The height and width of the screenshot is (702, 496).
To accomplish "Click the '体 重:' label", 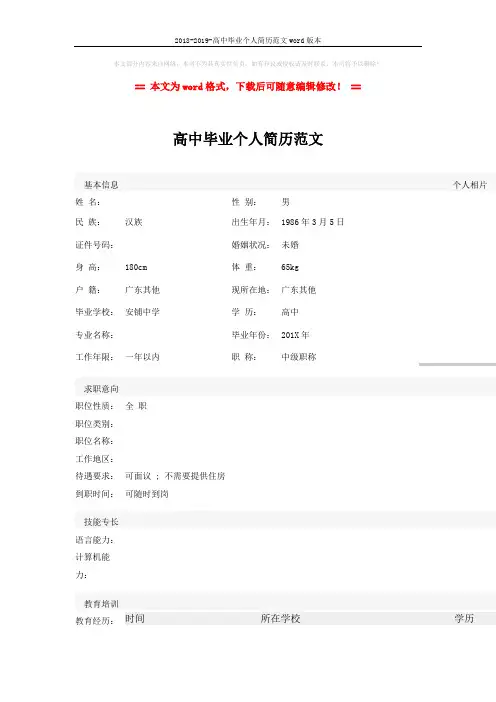I will click(244, 267).
